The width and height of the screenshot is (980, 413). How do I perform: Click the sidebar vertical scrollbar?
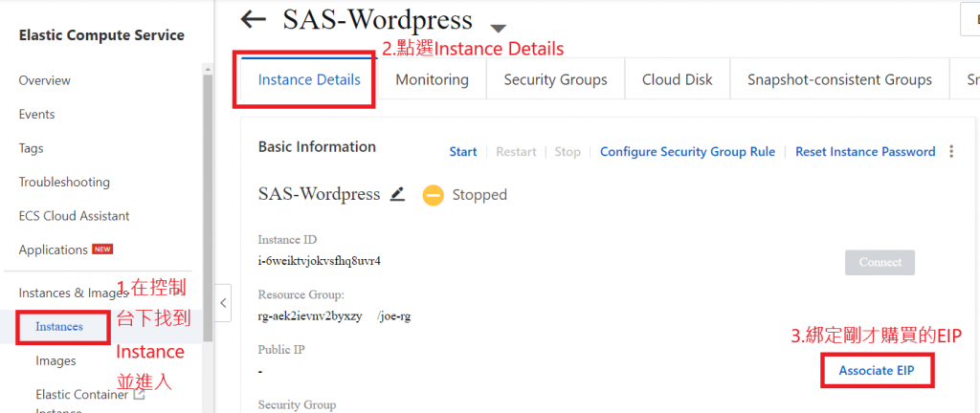coord(208,191)
